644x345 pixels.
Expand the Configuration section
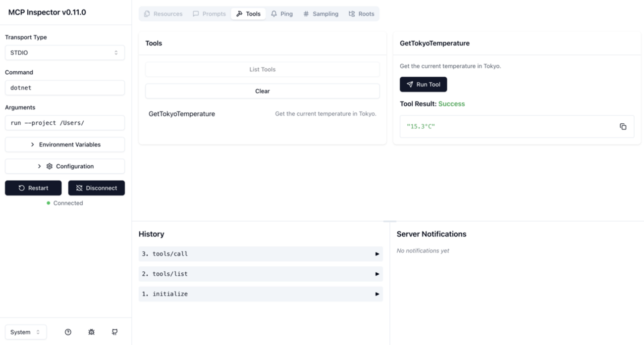point(65,166)
